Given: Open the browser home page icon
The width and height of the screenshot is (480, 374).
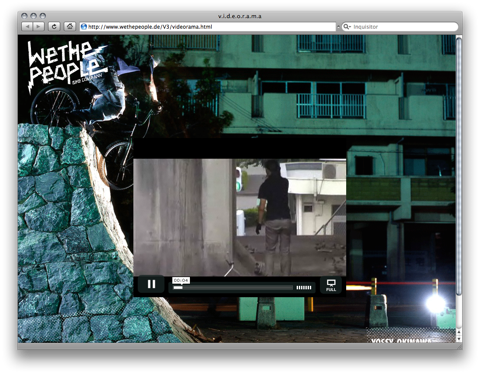Looking at the screenshot, I should [x=69, y=26].
